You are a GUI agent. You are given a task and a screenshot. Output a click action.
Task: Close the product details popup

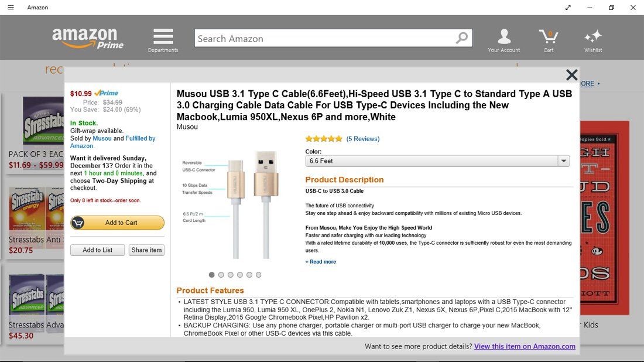[571, 75]
